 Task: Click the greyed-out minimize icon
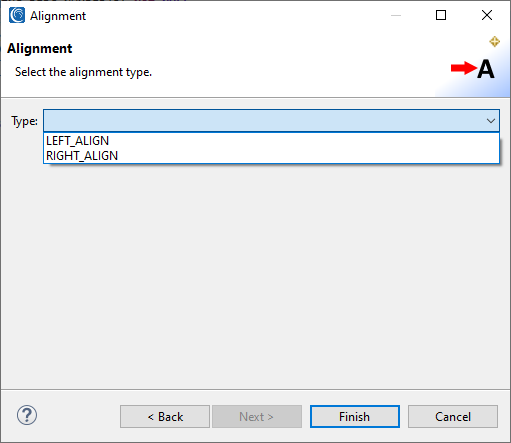click(x=396, y=15)
